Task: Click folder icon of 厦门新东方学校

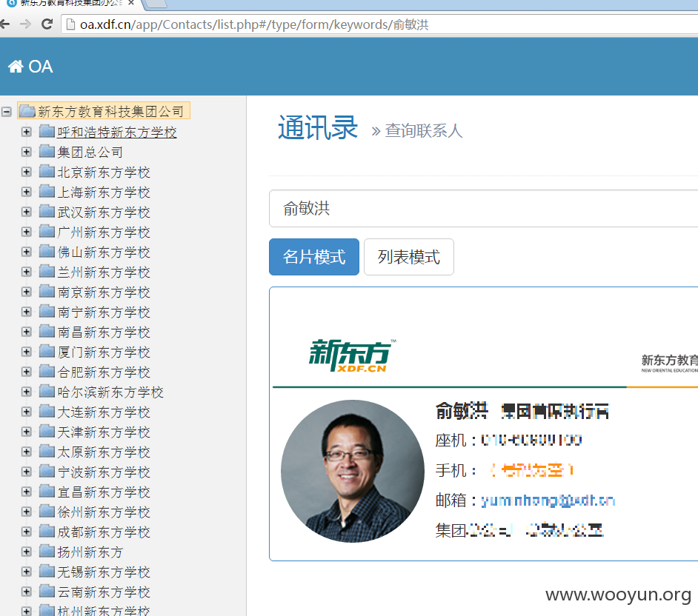Action: (47, 351)
